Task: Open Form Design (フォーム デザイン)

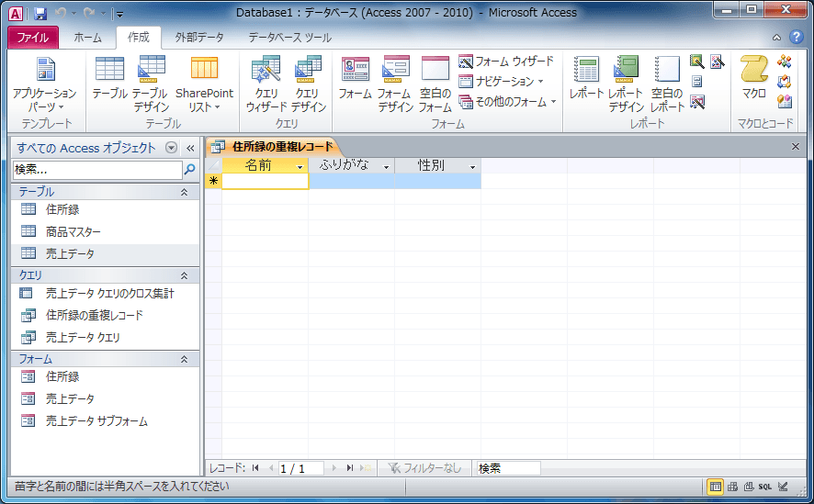Action: coord(395,84)
